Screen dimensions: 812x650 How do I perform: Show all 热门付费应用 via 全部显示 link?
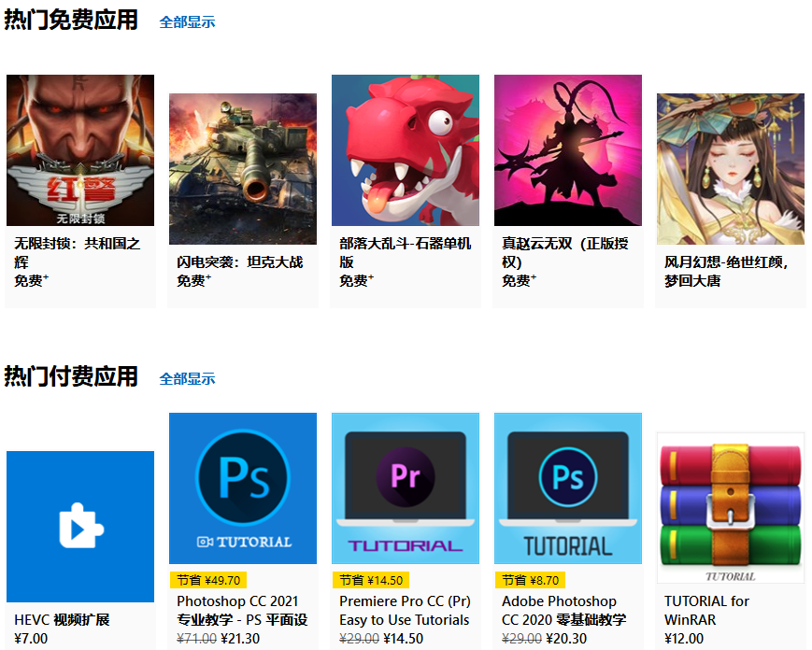click(187, 379)
